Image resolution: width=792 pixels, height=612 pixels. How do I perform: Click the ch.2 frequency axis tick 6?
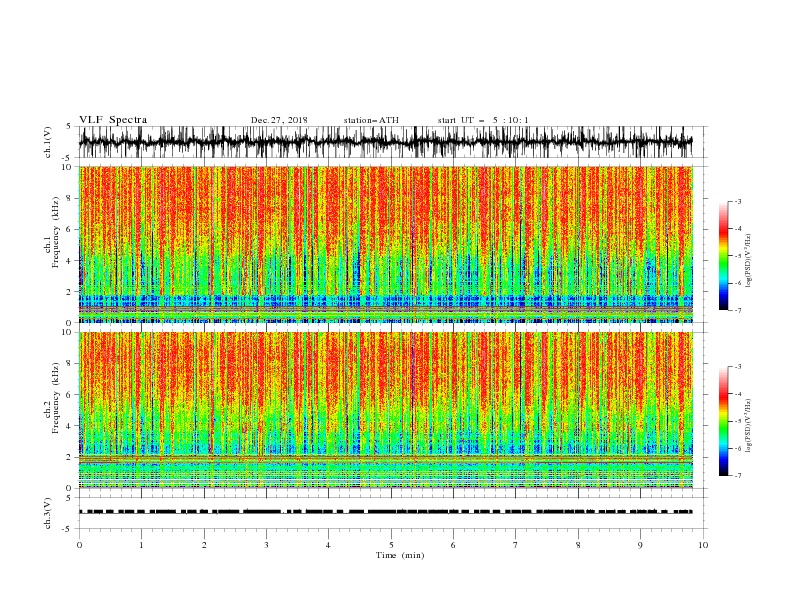70,395
